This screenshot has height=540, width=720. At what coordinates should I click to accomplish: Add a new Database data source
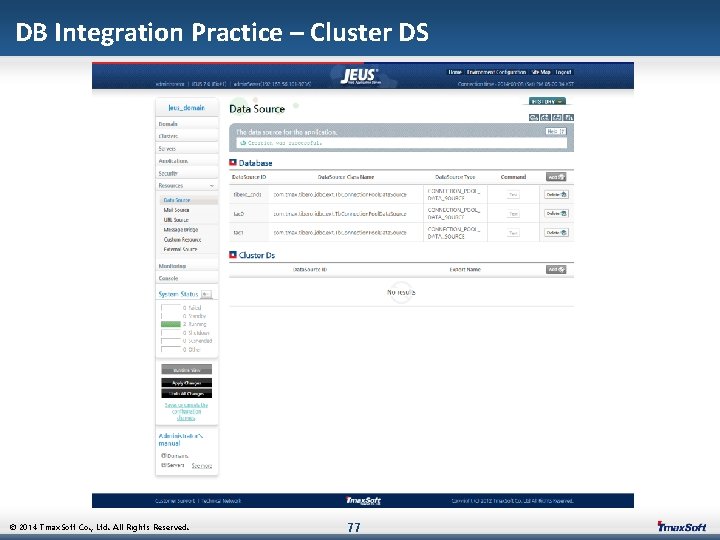[x=556, y=177]
